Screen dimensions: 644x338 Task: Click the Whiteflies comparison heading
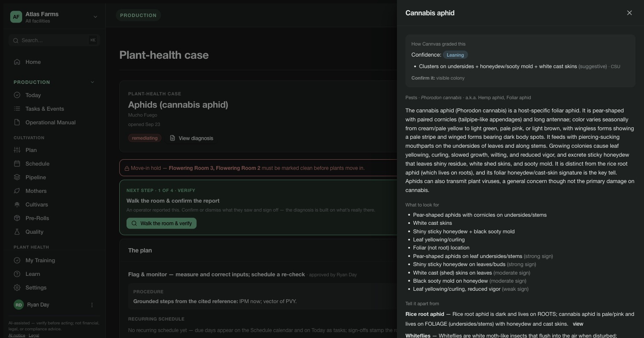coord(418,336)
